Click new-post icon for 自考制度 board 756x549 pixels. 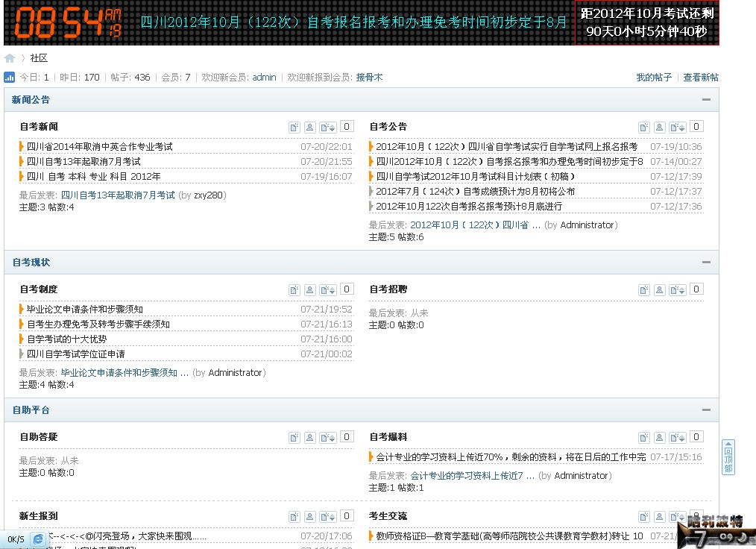point(294,290)
